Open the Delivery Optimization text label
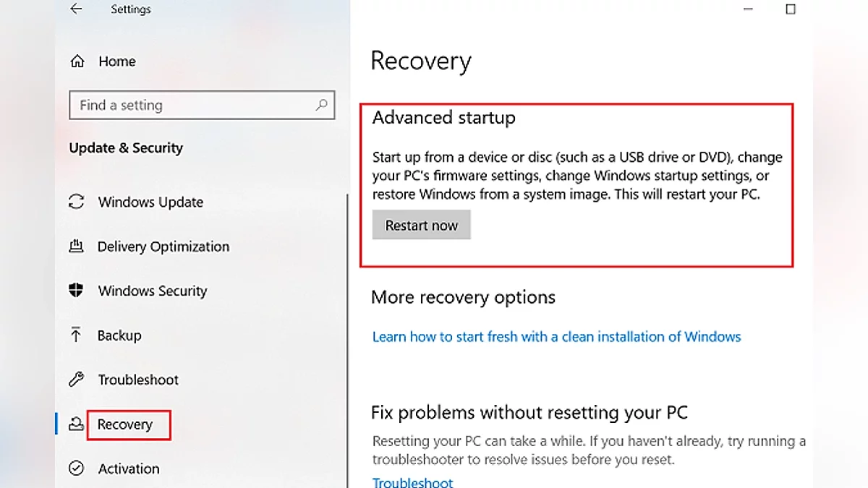The image size is (868, 488). coord(163,247)
